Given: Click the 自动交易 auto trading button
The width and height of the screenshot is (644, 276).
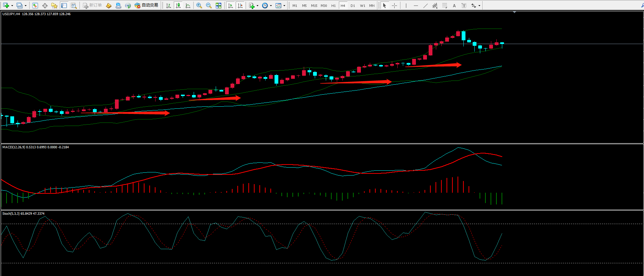Looking at the screenshot, I should tap(147, 6).
